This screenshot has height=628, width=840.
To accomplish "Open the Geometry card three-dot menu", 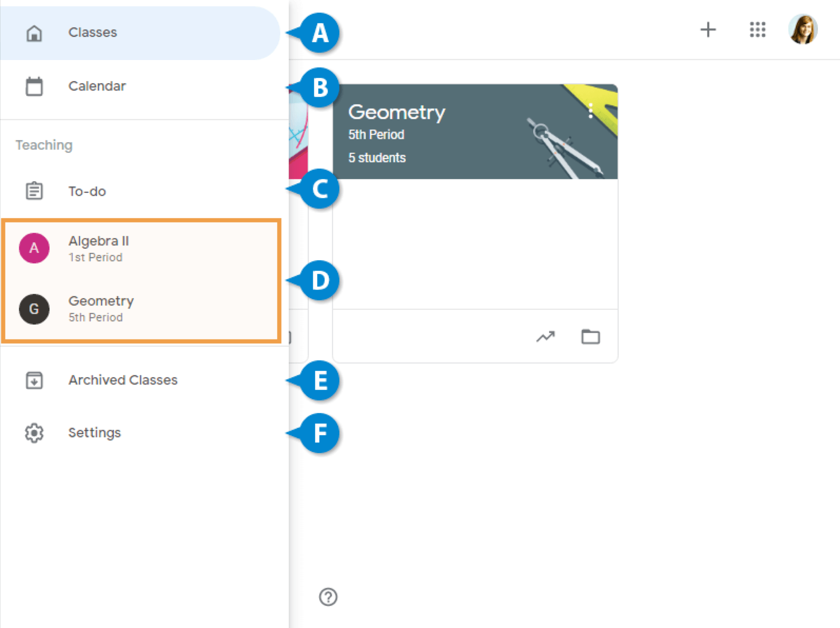I will tap(590, 111).
